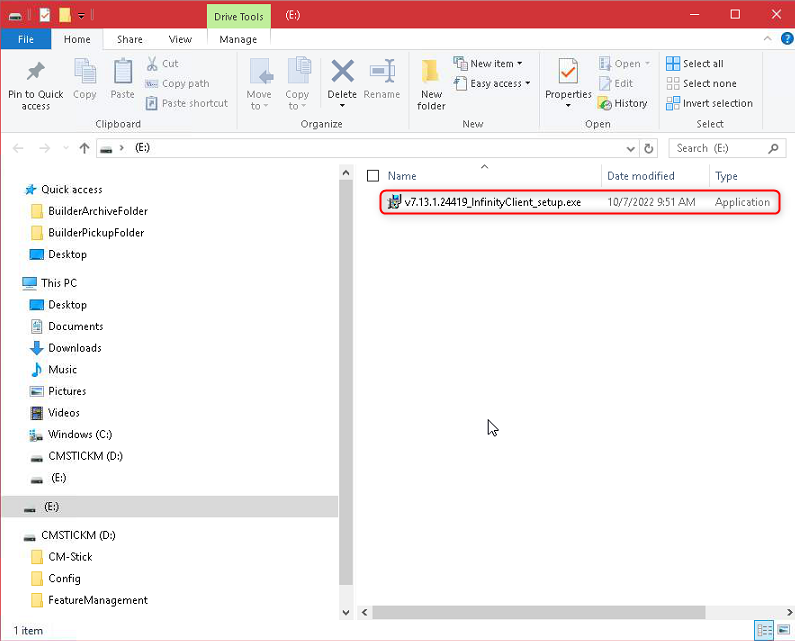
Task: Select Quick access in navigation pane
Action: 71,189
